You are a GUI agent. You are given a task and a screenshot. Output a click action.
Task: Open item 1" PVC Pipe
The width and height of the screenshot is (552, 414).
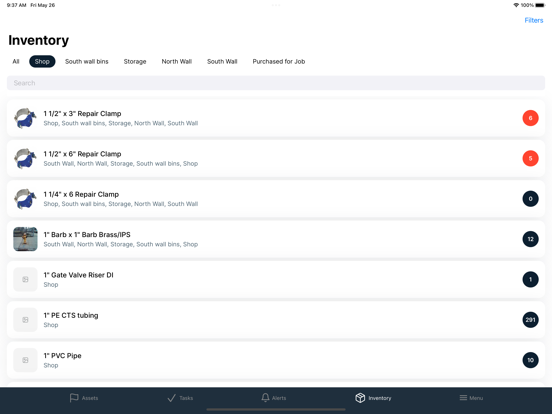(x=276, y=360)
